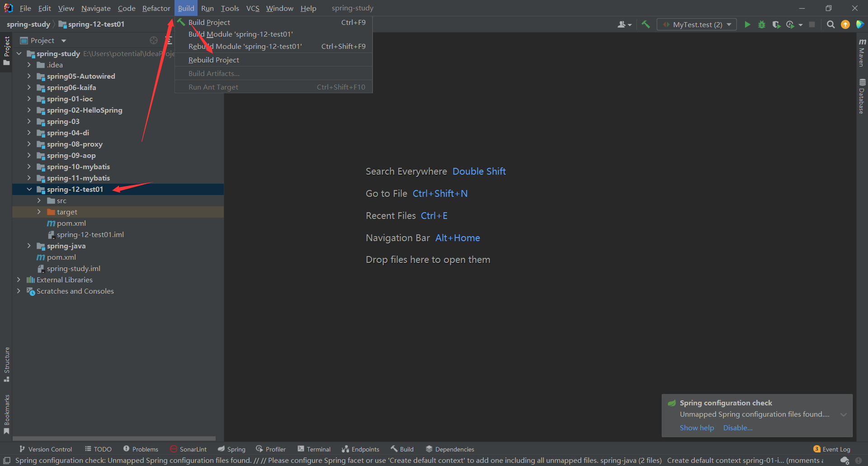Dismiss Spring check notification via Disable link

[x=737, y=428]
